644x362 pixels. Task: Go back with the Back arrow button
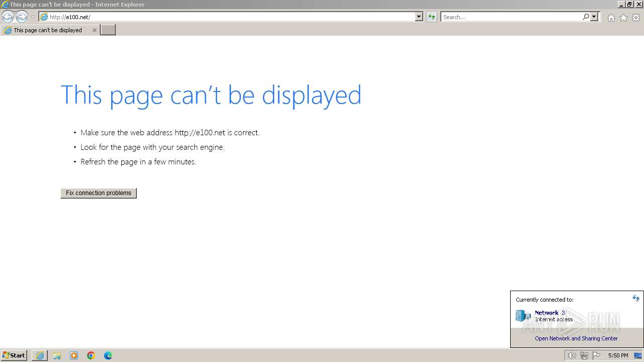[8, 17]
